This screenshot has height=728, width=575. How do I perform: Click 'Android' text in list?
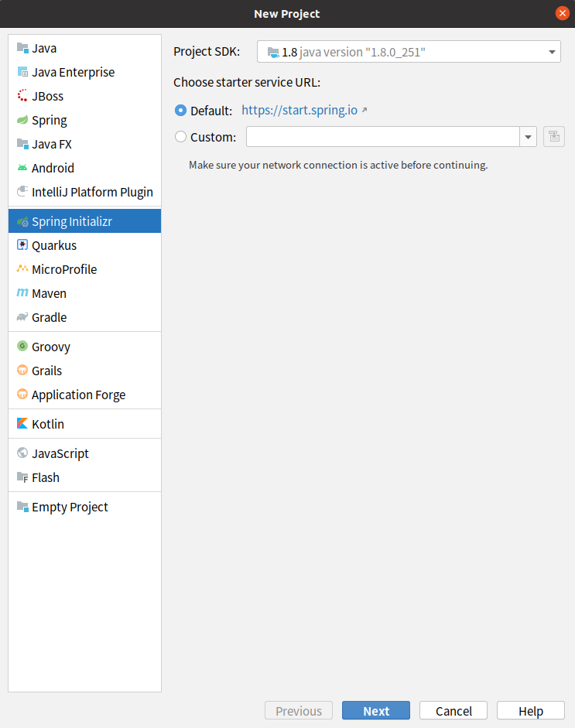[x=53, y=168]
